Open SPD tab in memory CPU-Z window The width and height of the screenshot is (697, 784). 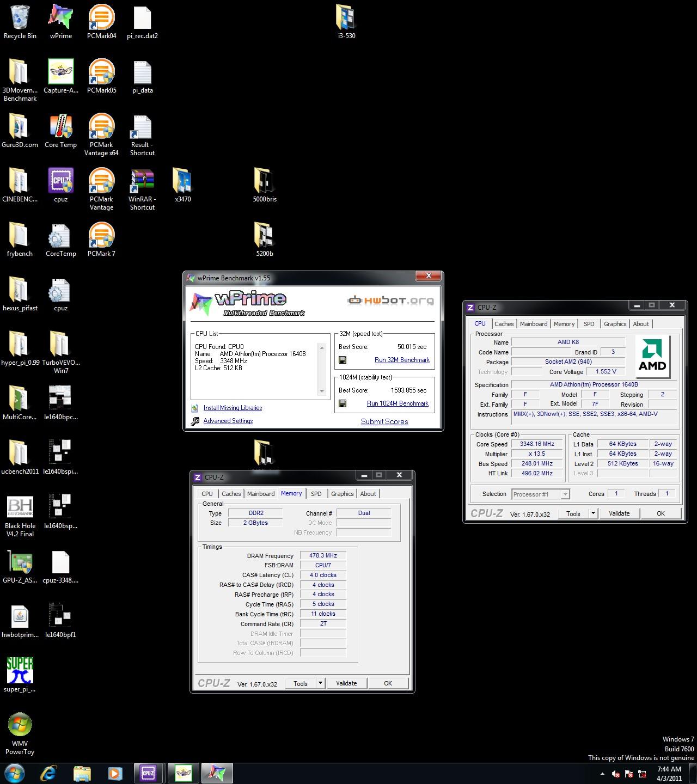pyautogui.click(x=316, y=494)
